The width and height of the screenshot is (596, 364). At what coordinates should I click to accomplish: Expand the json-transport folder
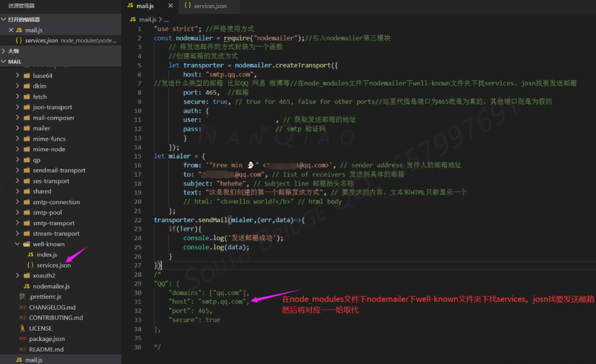17,107
